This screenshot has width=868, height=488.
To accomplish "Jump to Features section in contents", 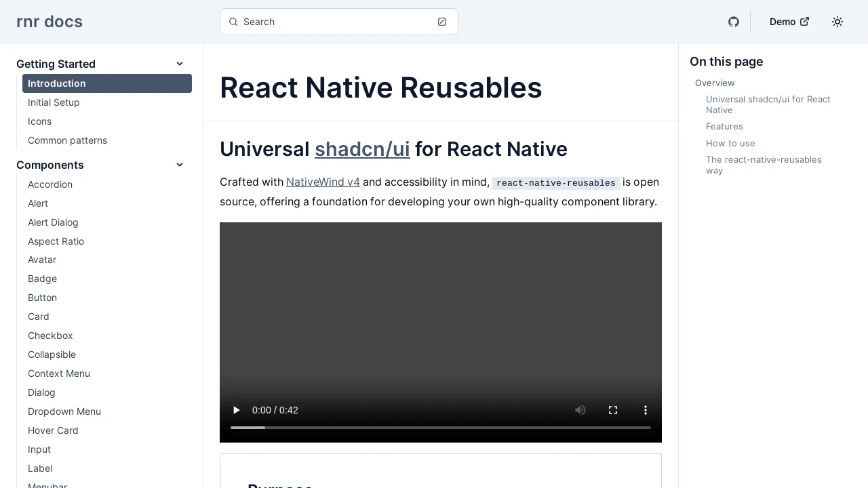I will point(724,127).
